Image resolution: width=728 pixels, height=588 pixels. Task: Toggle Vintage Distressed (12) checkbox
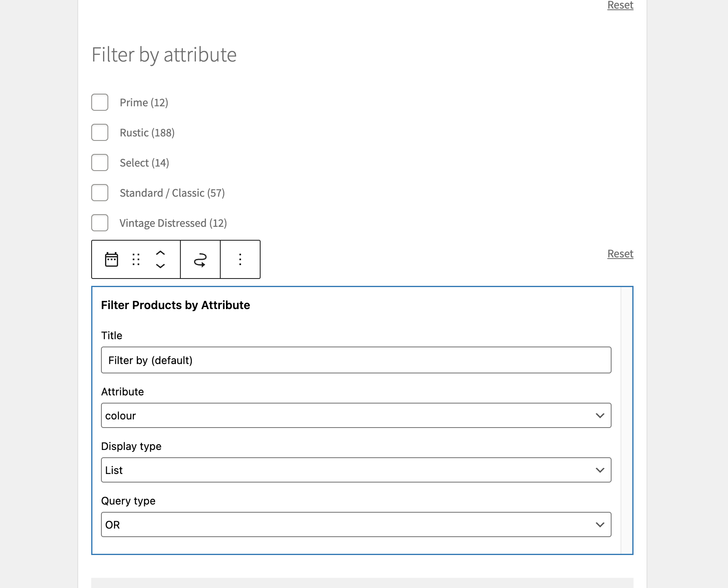[100, 223]
